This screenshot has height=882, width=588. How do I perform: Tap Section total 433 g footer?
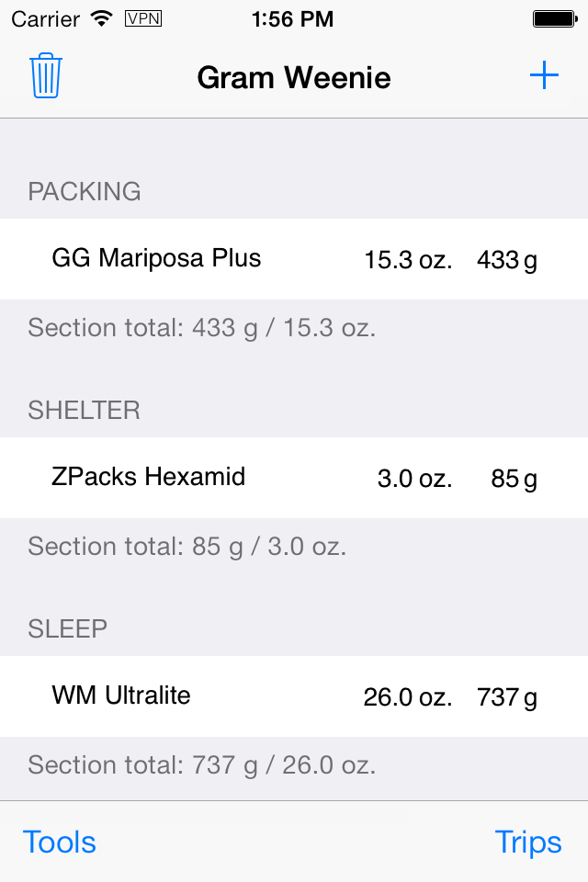pos(202,328)
